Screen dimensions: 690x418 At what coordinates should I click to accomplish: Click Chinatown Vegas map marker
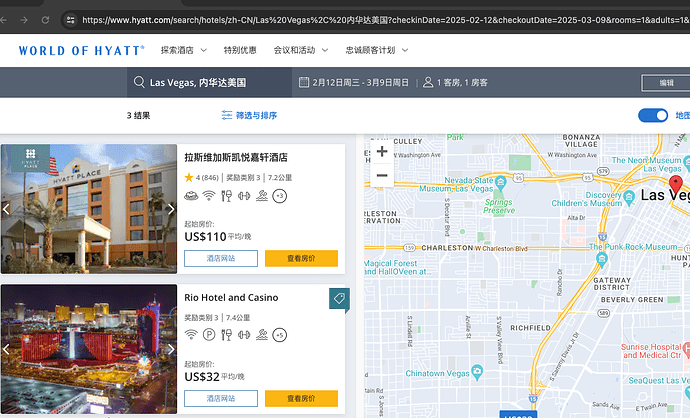coord(477,372)
